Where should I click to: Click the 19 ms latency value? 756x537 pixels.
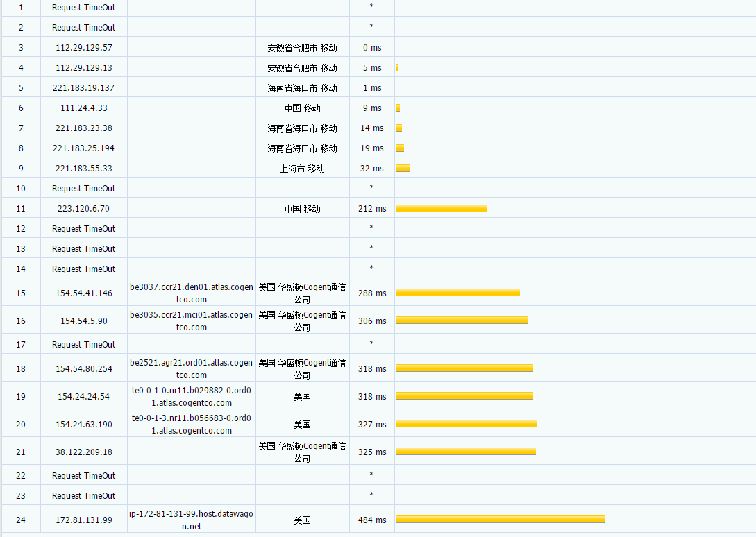click(372, 148)
